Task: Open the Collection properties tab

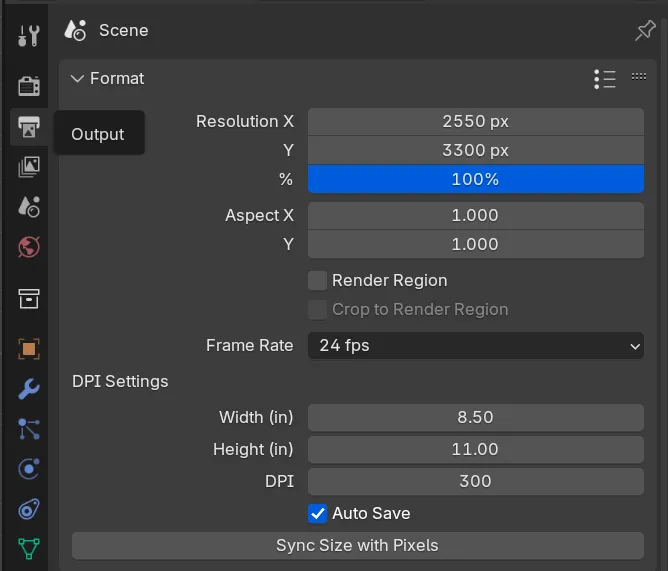Action: click(x=29, y=299)
